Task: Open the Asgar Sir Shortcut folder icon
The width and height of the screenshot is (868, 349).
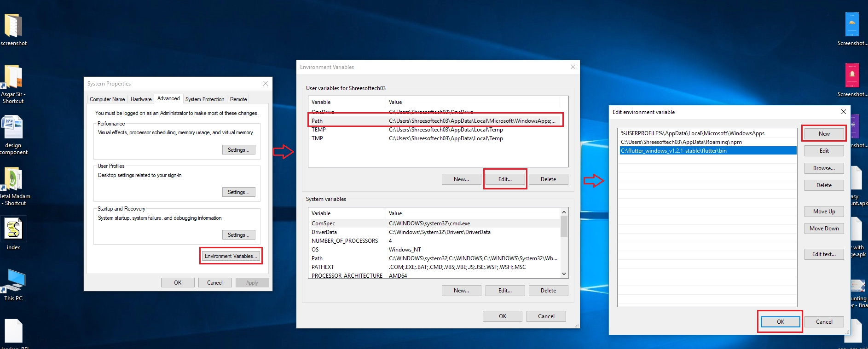Action: pyautogui.click(x=13, y=77)
